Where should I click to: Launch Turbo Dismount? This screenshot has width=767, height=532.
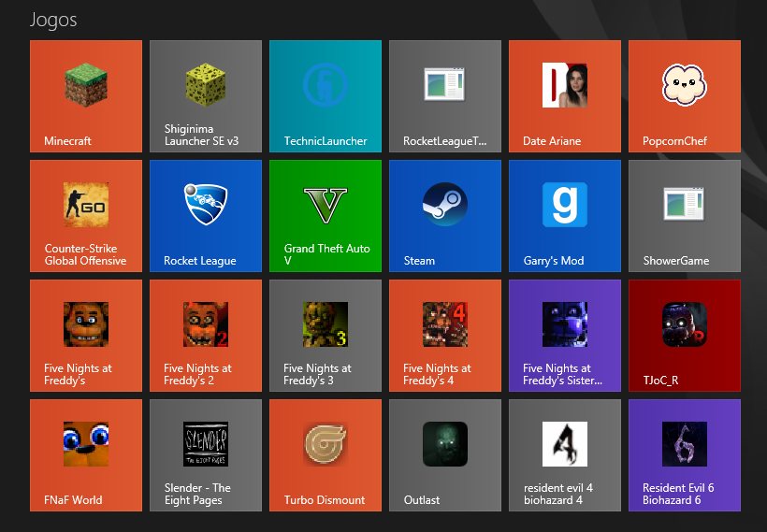pyautogui.click(x=326, y=455)
